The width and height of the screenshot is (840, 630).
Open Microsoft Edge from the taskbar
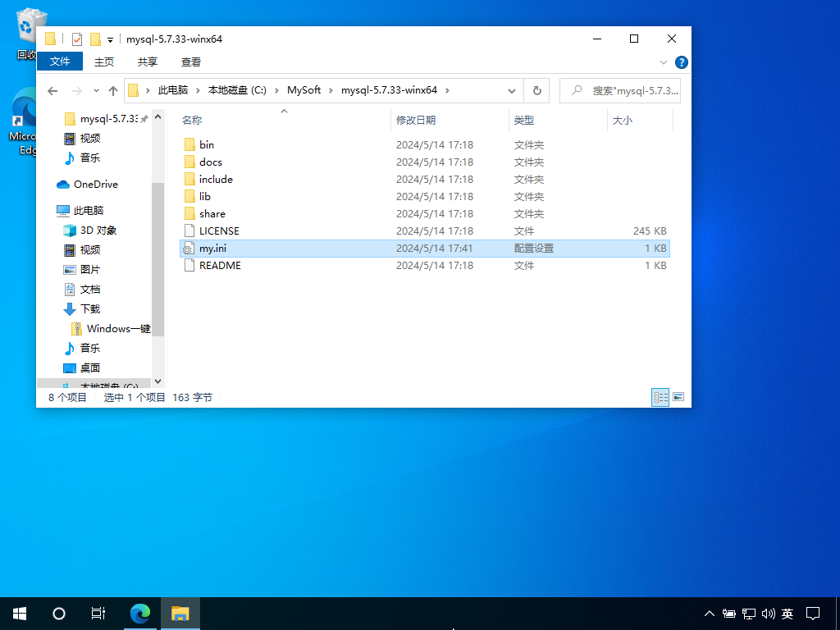coord(141,613)
